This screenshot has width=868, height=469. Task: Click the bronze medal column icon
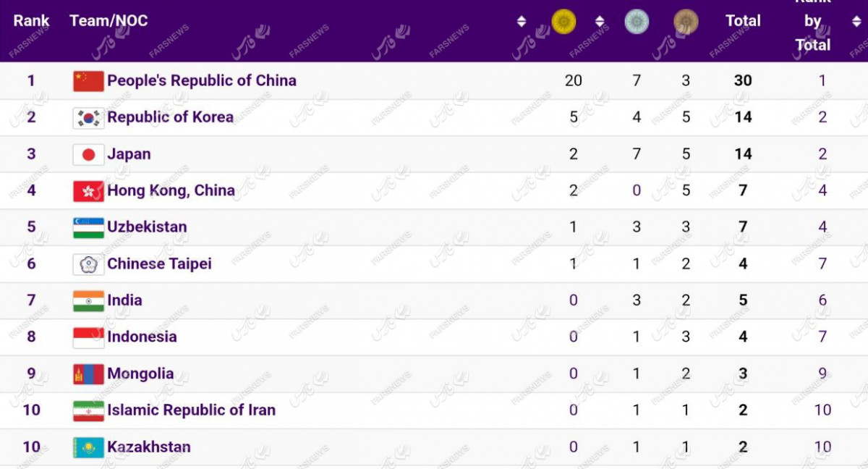tap(686, 22)
